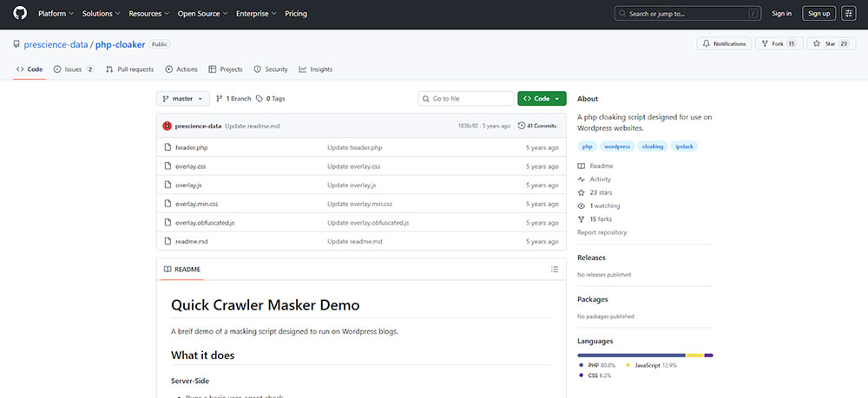Click the branch icon next to 1 Branch

point(220,98)
